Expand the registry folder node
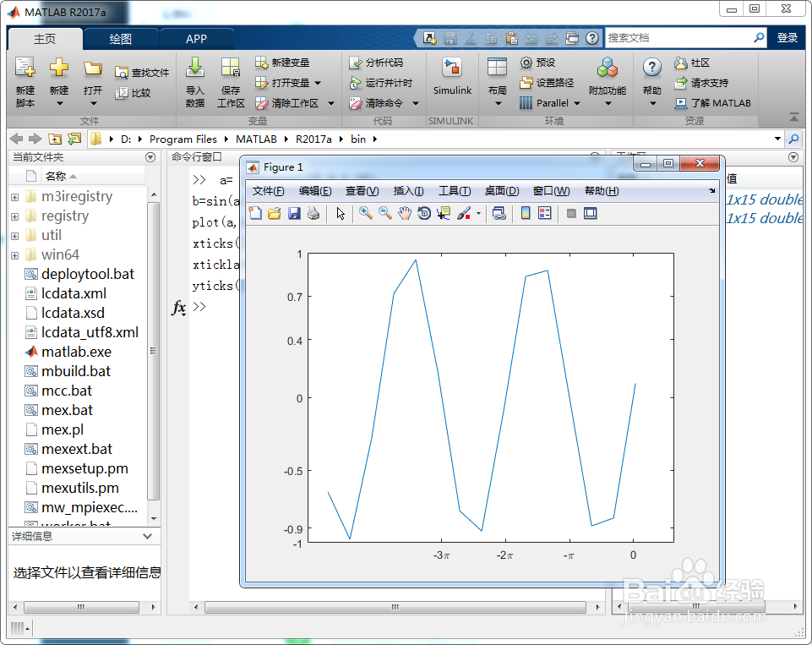Image resolution: width=812 pixels, height=645 pixels. [x=15, y=216]
